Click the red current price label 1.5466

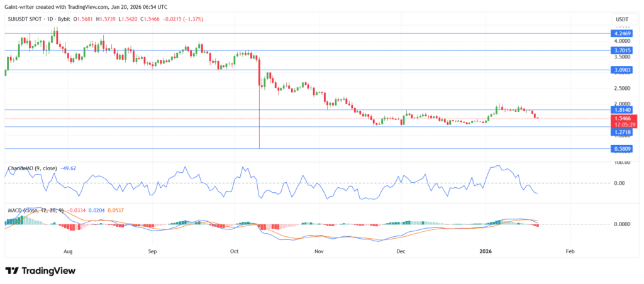point(624,118)
